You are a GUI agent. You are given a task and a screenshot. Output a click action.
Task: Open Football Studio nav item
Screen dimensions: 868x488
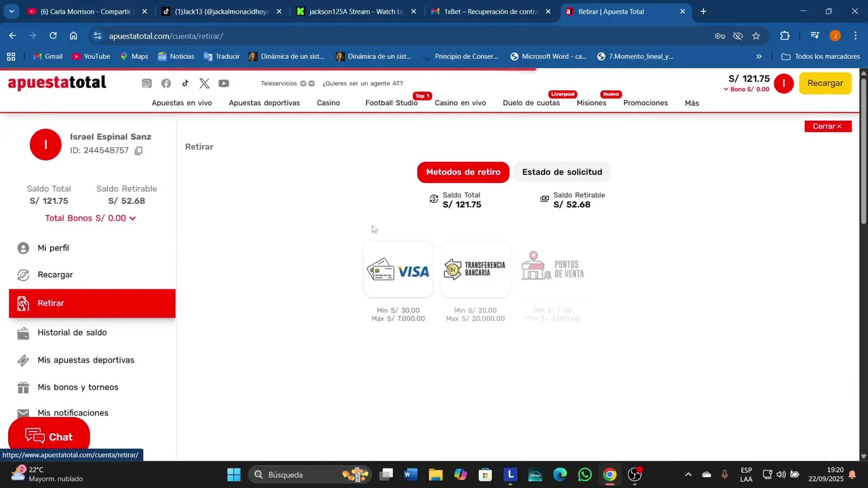(x=391, y=103)
